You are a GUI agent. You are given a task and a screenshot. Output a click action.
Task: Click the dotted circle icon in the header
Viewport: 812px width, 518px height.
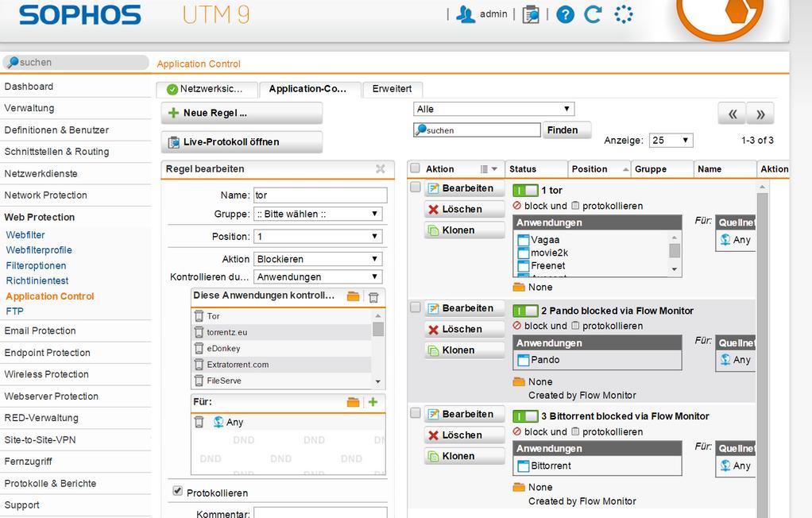(624, 14)
